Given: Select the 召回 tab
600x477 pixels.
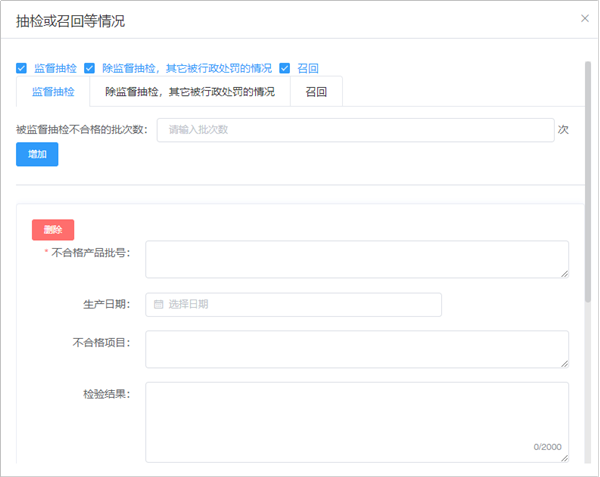Looking at the screenshot, I should coord(316,91).
